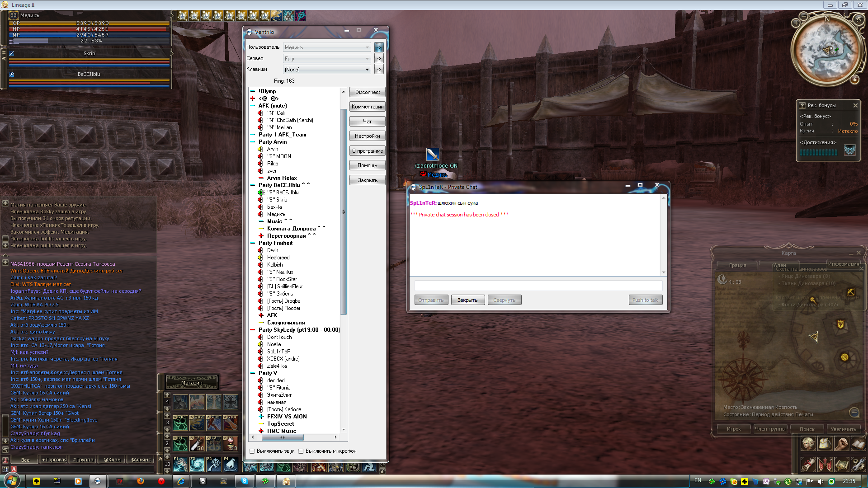Open Firefox from the taskbar

click(141, 481)
